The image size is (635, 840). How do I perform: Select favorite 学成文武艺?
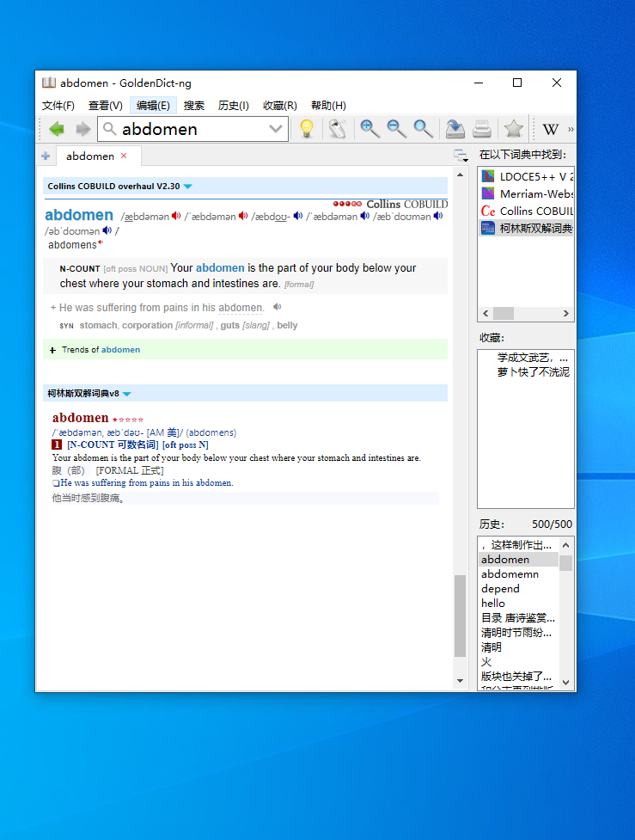[532, 358]
